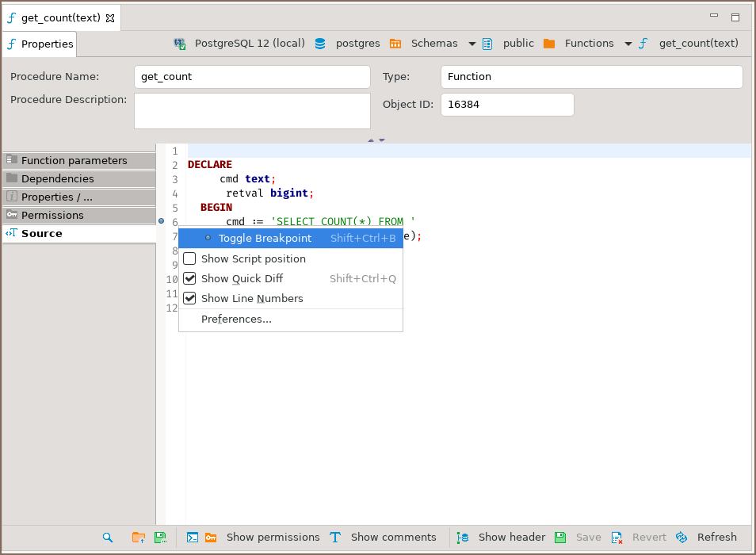
Task: Click the Show permissions button
Action: 273,538
